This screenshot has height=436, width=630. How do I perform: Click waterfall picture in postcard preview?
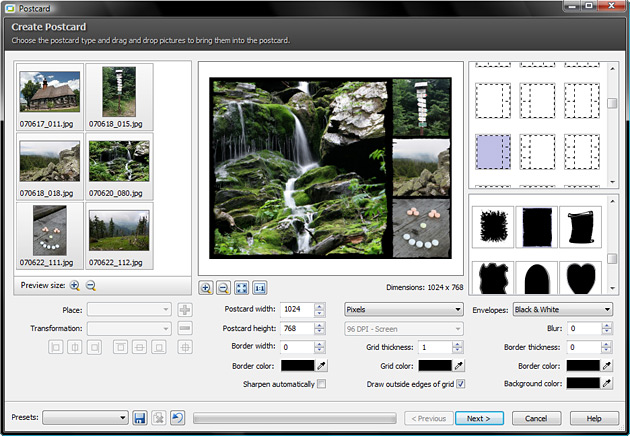tap(300, 167)
